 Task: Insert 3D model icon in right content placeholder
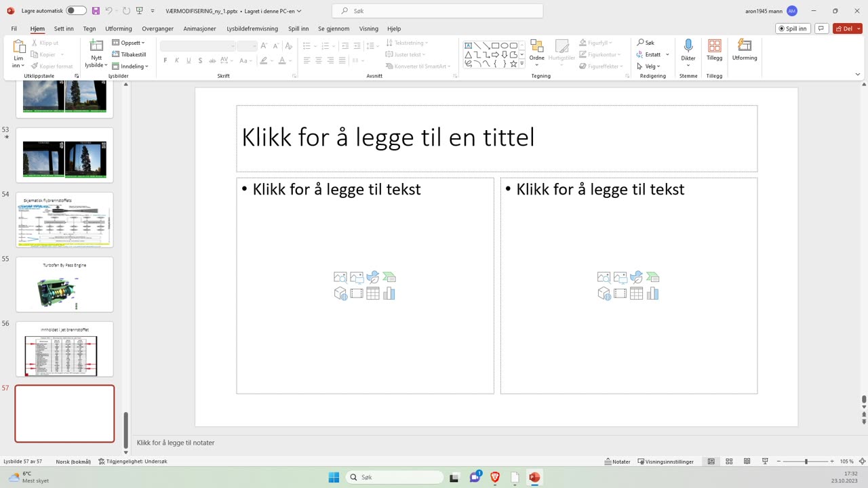(604, 293)
